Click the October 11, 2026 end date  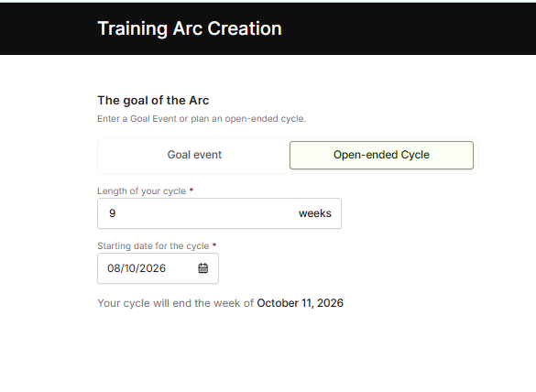301,303
